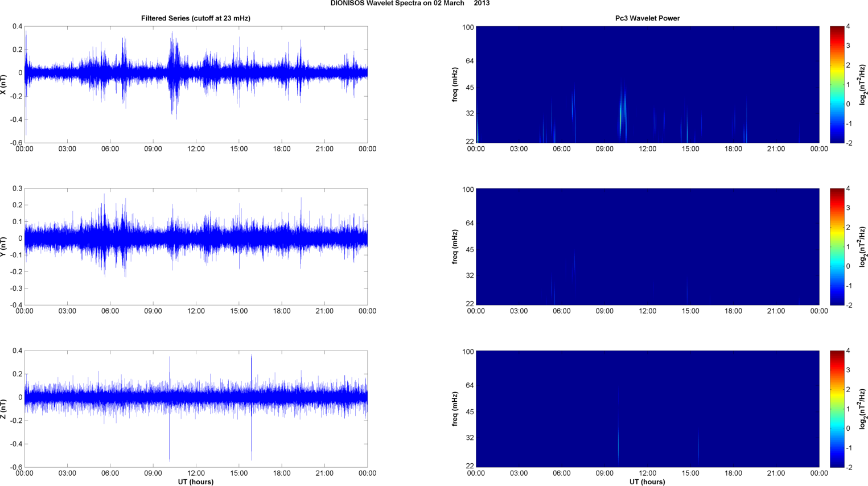
Task: Click the middle spectrogram's color bar
Action: coord(837,247)
